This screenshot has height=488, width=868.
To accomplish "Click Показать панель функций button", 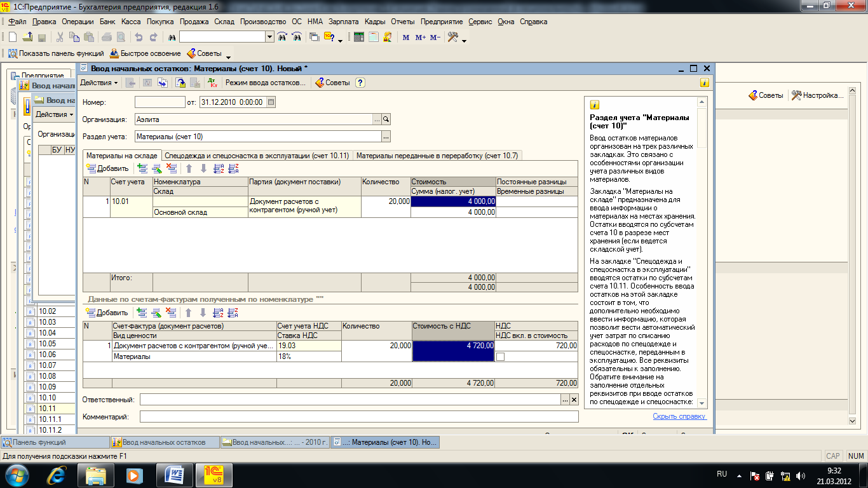I will [x=55, y=53].
